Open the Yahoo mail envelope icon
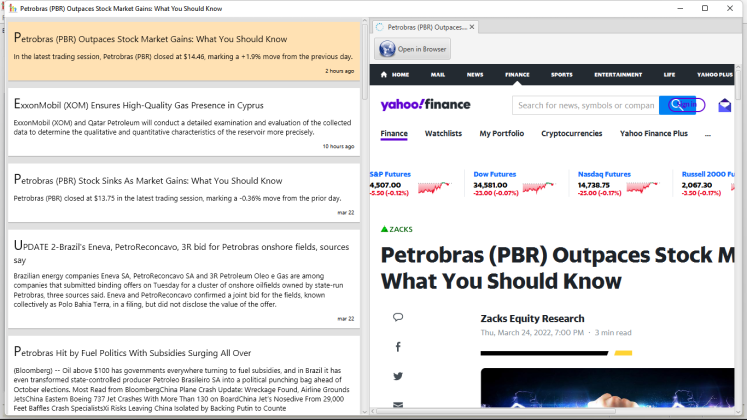 tap(725, 105)
